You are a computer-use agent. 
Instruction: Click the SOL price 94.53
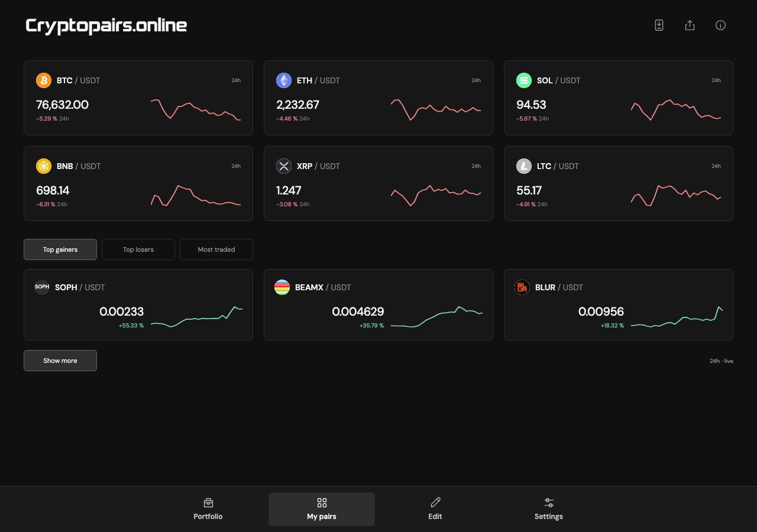tap(531, 105)
